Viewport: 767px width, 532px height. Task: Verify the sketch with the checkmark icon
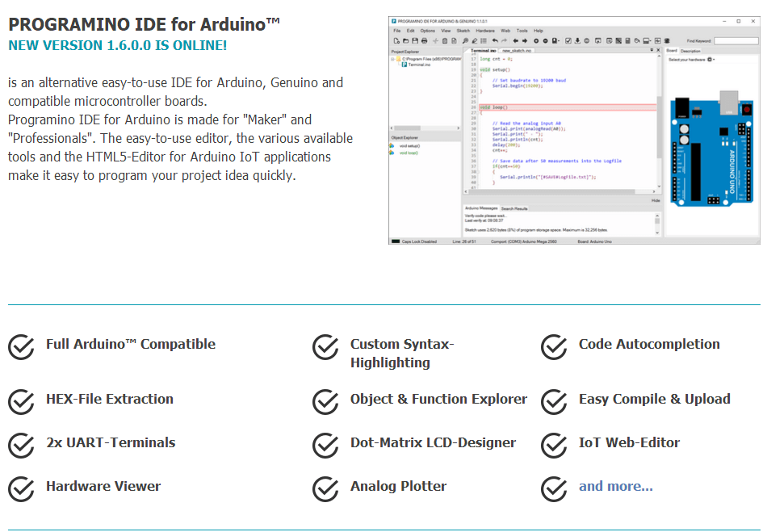click(568, 40)
